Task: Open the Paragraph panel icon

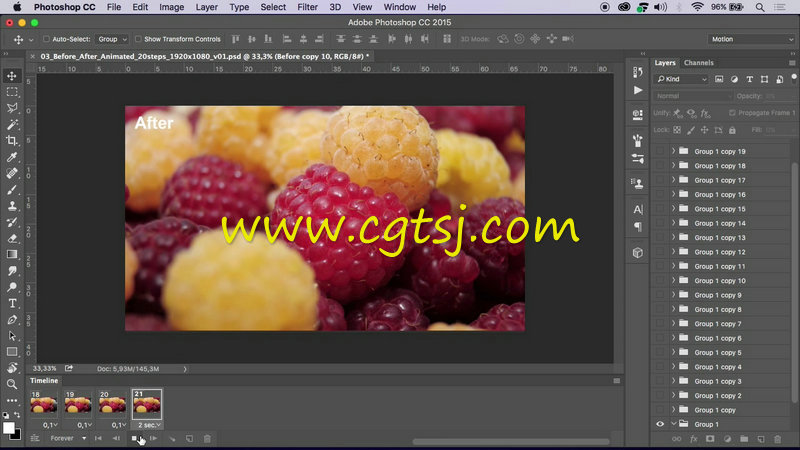Action: click(x=638, y=227)
